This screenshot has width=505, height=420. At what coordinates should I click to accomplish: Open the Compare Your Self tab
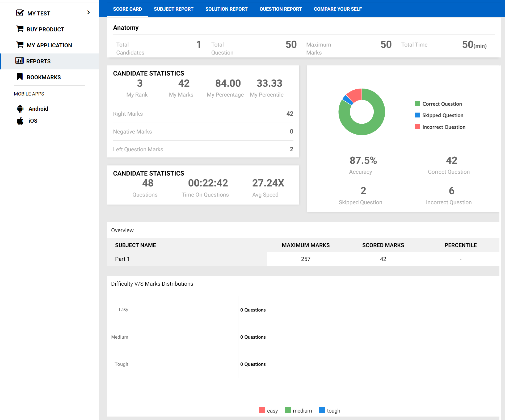click(x=338, y=9)
